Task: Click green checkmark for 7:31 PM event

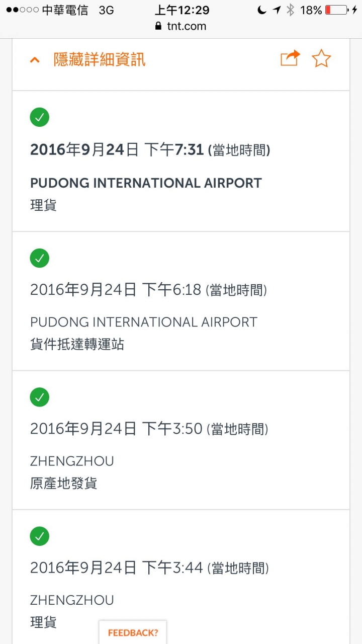Action: tap(39, 118)
